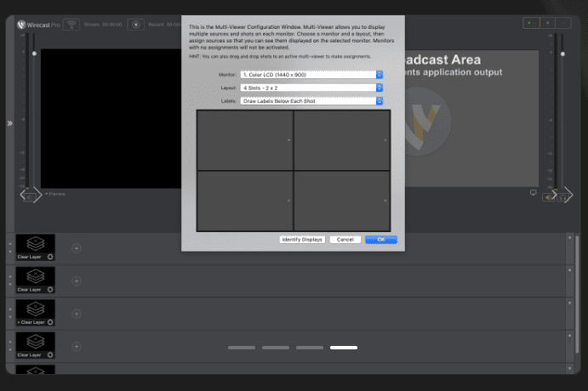Open the Labels dropdown Draw Labels Below Each Shot
Image resolution: width=588 pixels, height=391 pixels.
point(311,101)
